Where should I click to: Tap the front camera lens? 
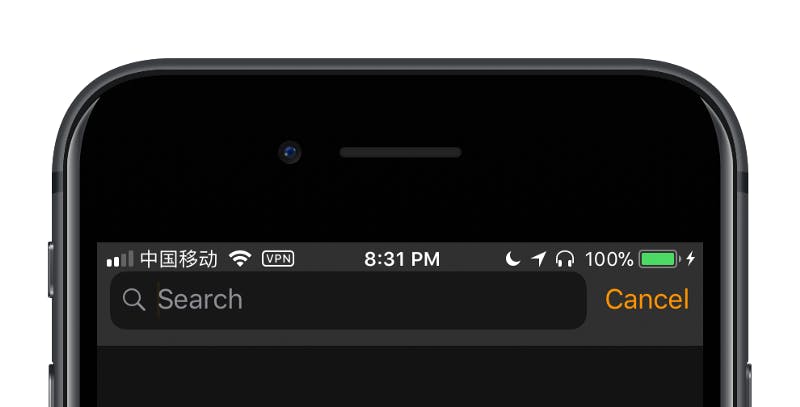pos(290,152)
